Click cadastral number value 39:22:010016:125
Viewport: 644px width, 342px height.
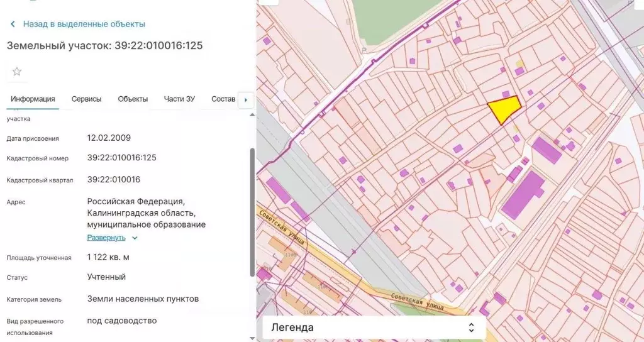click(x=121, y=158)
